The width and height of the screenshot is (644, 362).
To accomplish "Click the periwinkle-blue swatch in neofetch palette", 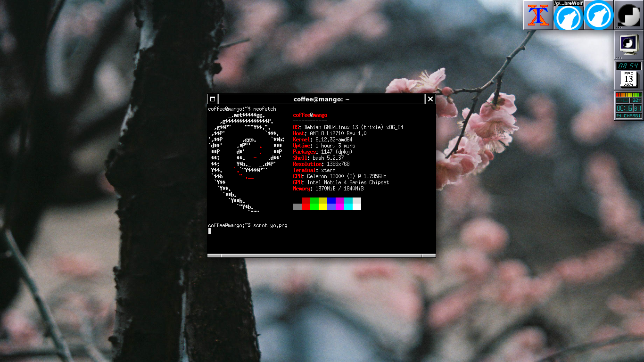I will [331, 206].
